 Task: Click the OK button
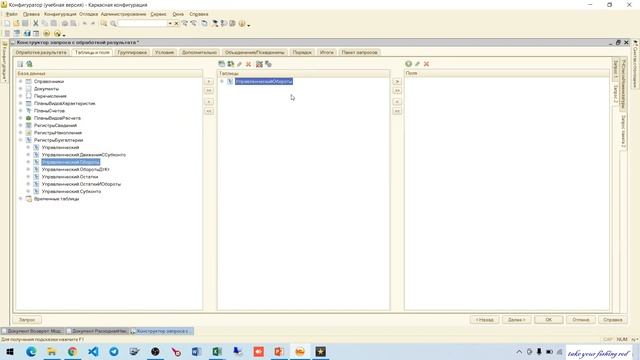[549, 320]
